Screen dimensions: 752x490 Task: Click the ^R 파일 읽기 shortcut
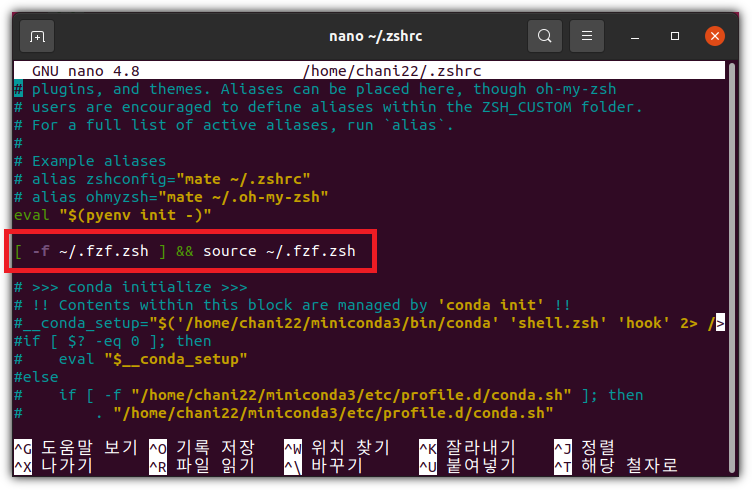(x=202, y=466)
